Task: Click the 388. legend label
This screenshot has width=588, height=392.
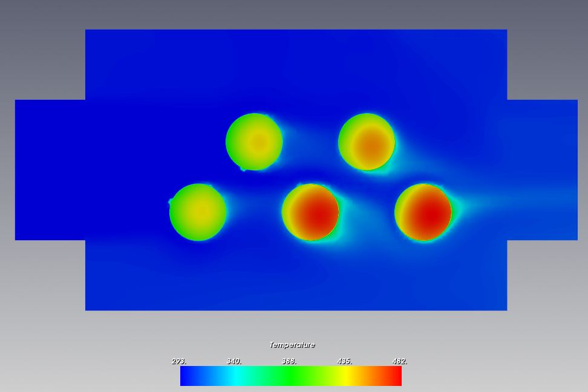Action: tap(289, 361)
